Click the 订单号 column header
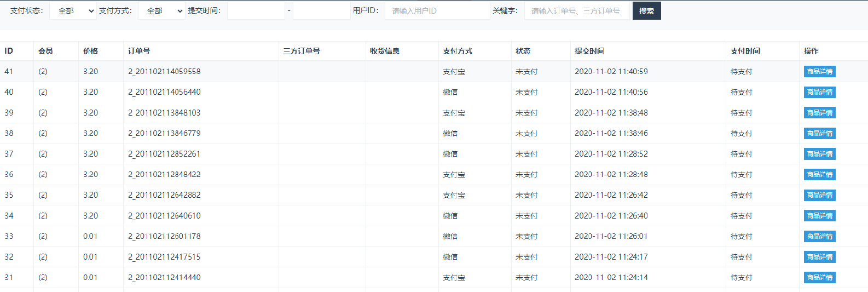This screenshot has height=292, width=868. point(139,51)
